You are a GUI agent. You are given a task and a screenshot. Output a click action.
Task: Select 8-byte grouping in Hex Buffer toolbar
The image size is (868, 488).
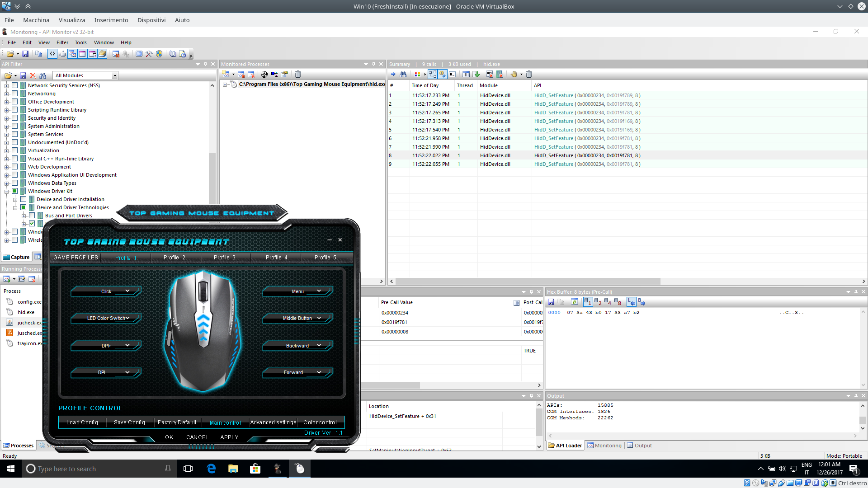(618, 302)
